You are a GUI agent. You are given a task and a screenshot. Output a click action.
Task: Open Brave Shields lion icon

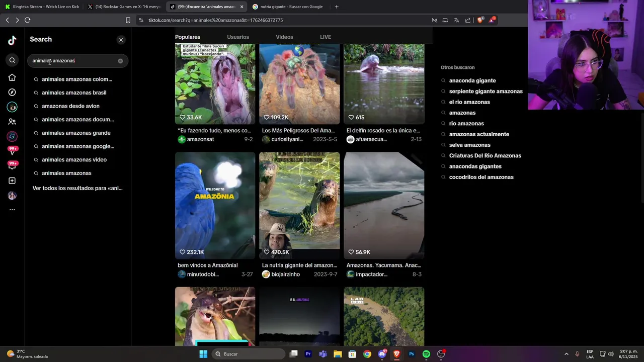[480, 20]
